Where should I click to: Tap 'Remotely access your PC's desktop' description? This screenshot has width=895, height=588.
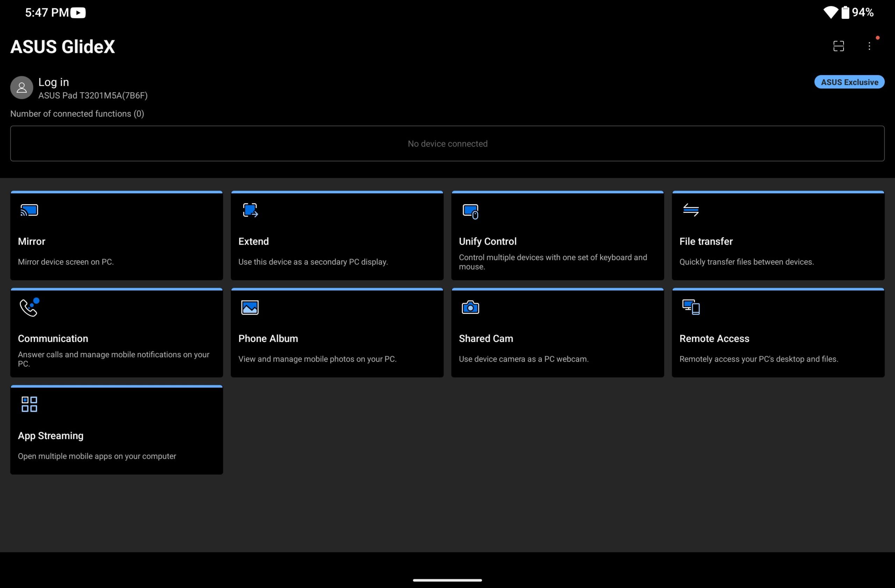point(759,359)
